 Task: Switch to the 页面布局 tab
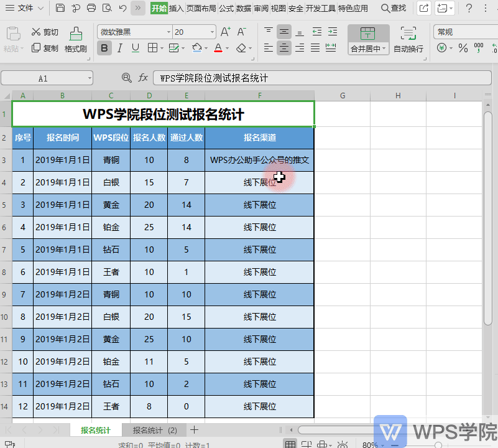pos(201,8)
